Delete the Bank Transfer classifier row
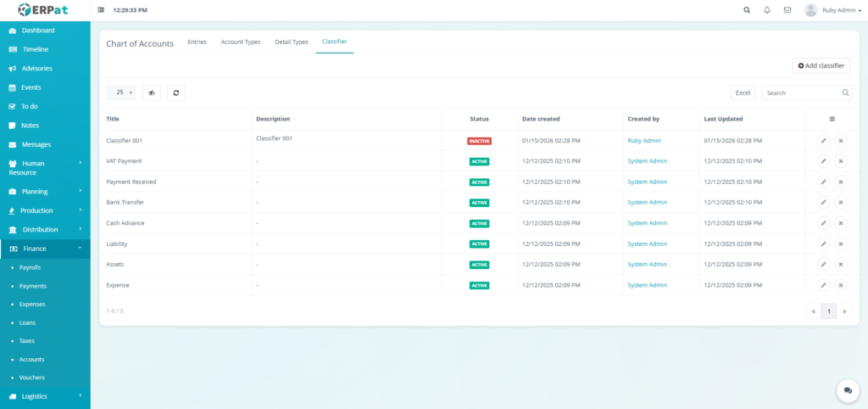Image resolution: width=868 pixels, height=409 pixels. pyautogui.click(x=841, y=203)
